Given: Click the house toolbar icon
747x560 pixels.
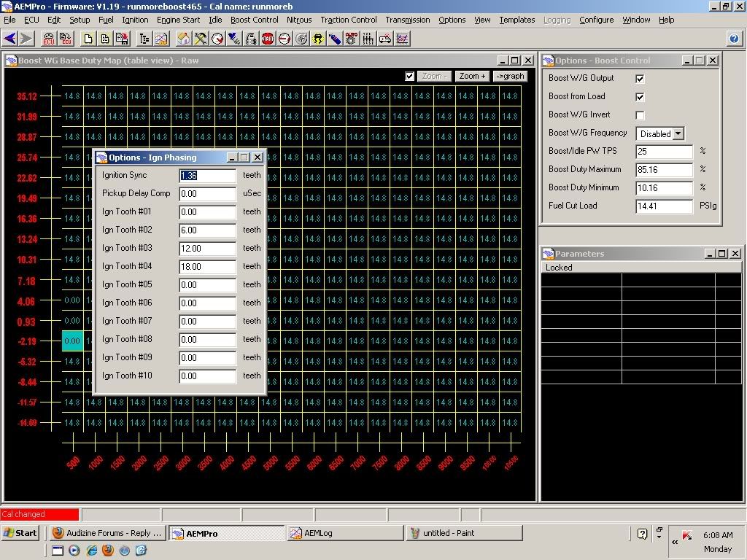Looking at the screenshot, I should (x=183, y=39).
